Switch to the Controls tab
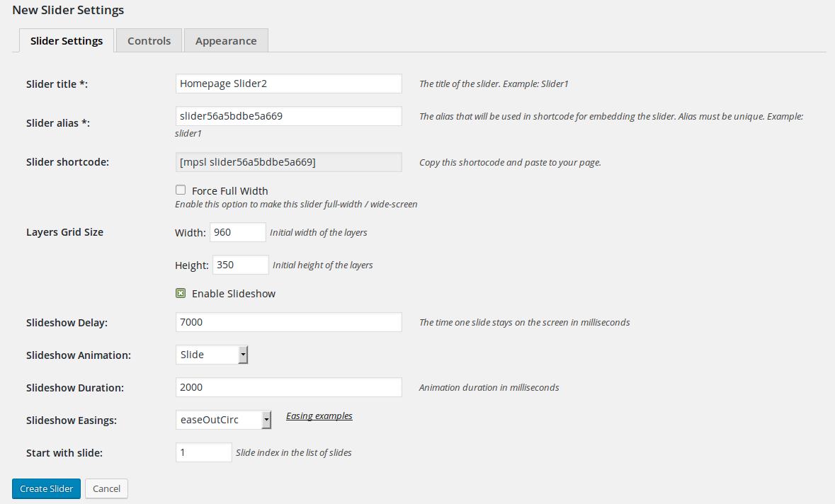The width and height of the screenshot is (835, 504). click(x=148, y=40)
